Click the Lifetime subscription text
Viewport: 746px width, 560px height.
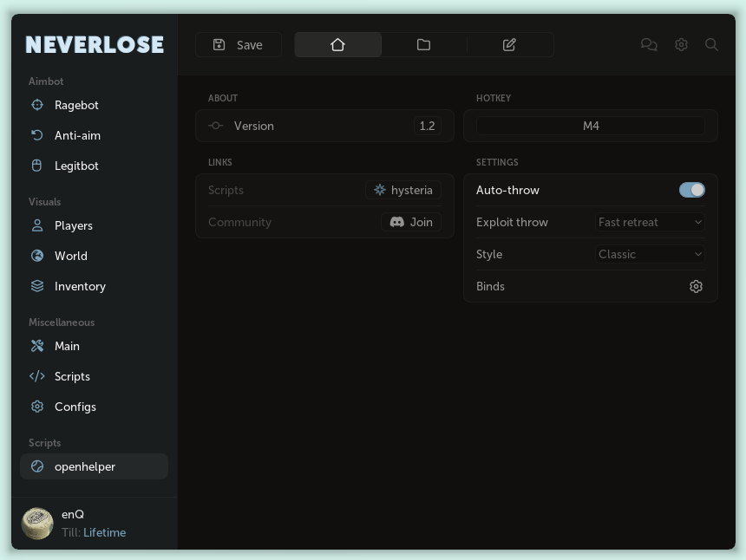click(x=105, y=532)
